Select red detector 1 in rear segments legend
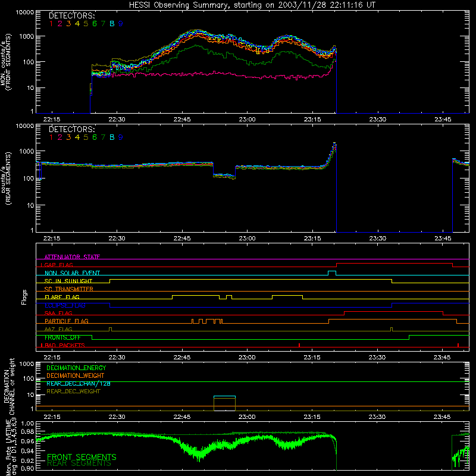 (x=51, y=137)
